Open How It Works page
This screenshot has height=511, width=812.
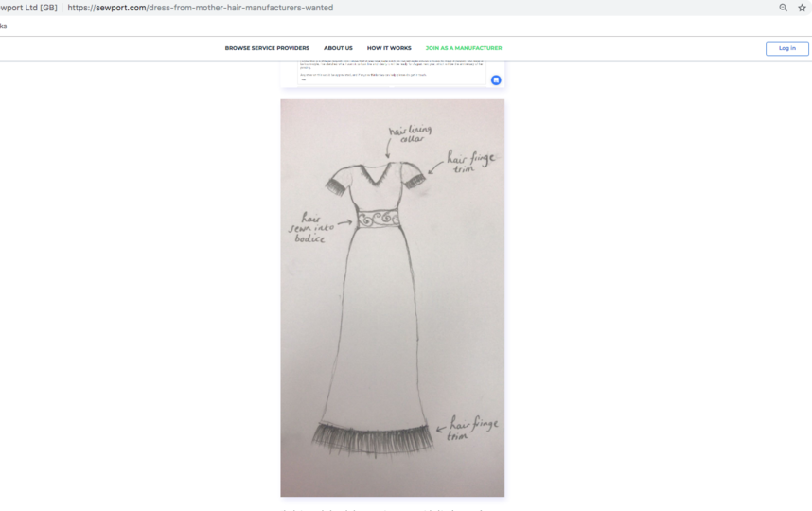(389, 48)
